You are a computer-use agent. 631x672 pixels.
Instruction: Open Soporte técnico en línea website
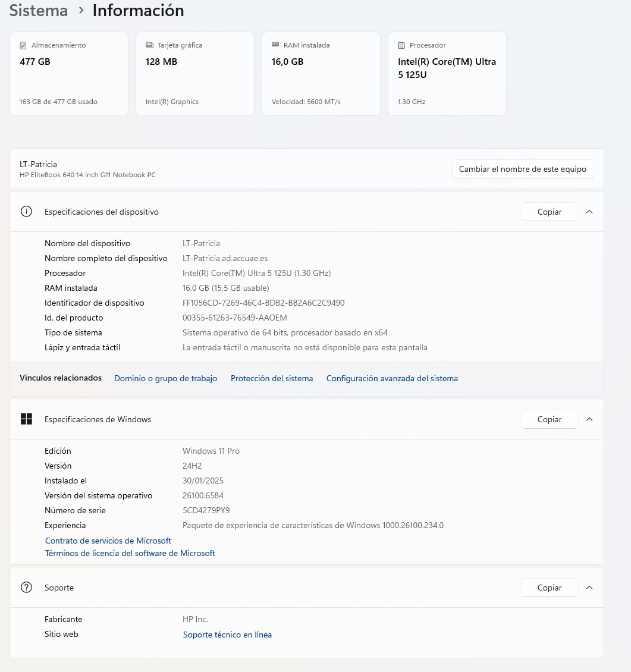(227, 635)
